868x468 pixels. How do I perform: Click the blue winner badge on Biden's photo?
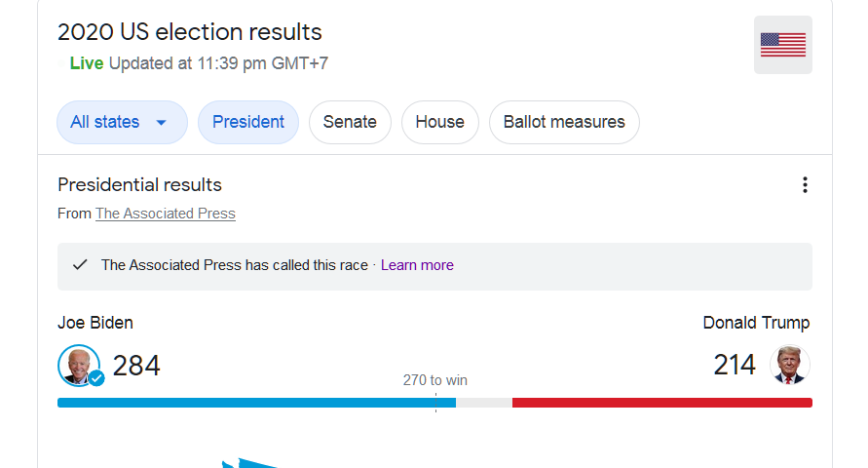pos(96,378)
